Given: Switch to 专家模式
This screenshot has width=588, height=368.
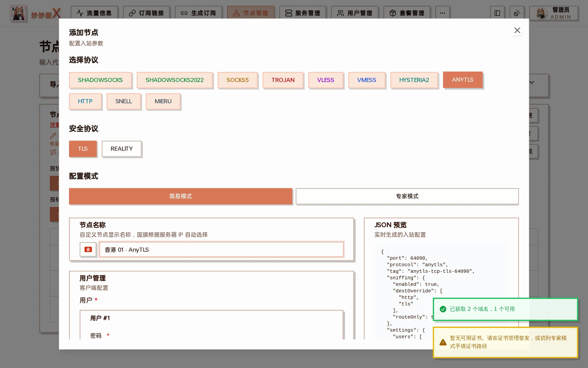Looking at the screenshot, I should (x=407, y=196).
